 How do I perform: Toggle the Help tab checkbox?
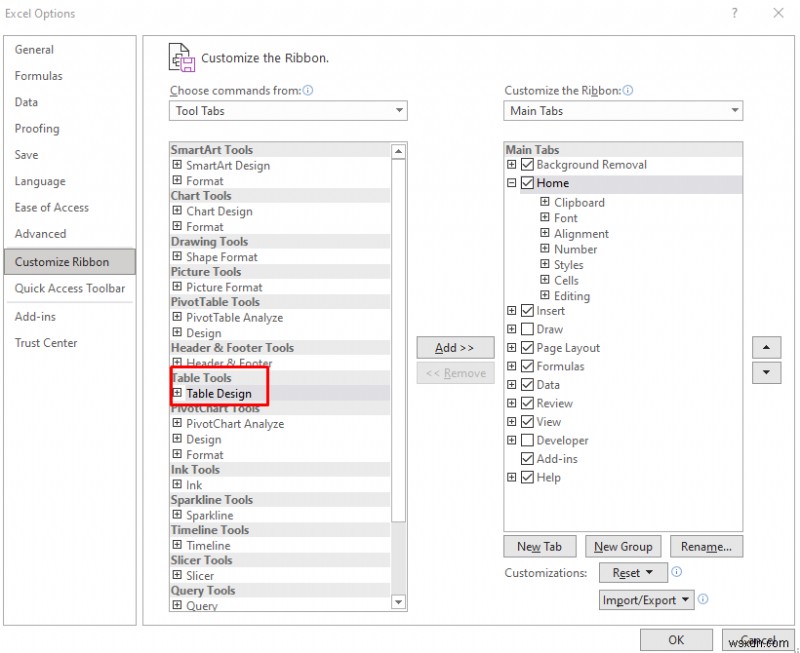coord(528,477)
